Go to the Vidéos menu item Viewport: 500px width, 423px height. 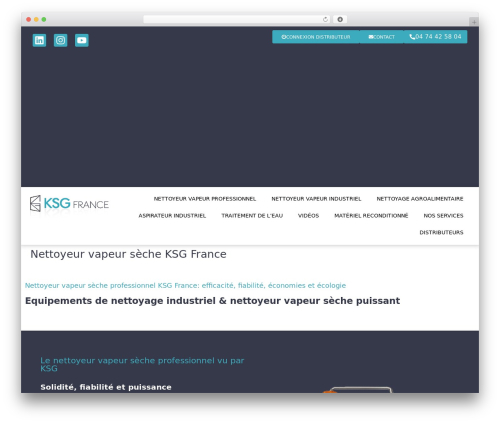point(308,216)
